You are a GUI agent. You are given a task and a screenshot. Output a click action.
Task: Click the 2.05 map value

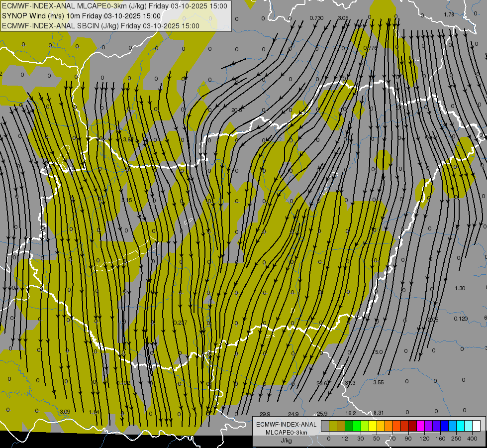433,320
